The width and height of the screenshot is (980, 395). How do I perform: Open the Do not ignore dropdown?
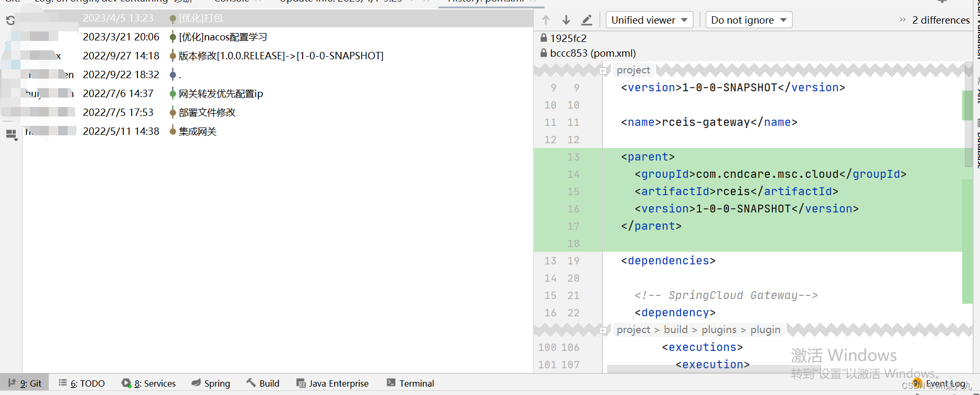click(x=749, y=20)
